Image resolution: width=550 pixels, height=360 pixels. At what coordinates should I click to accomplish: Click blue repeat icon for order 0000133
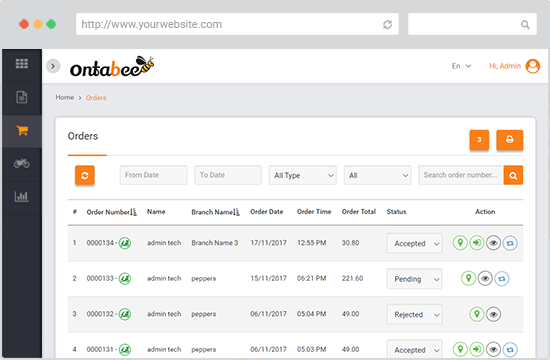[502, 278]
